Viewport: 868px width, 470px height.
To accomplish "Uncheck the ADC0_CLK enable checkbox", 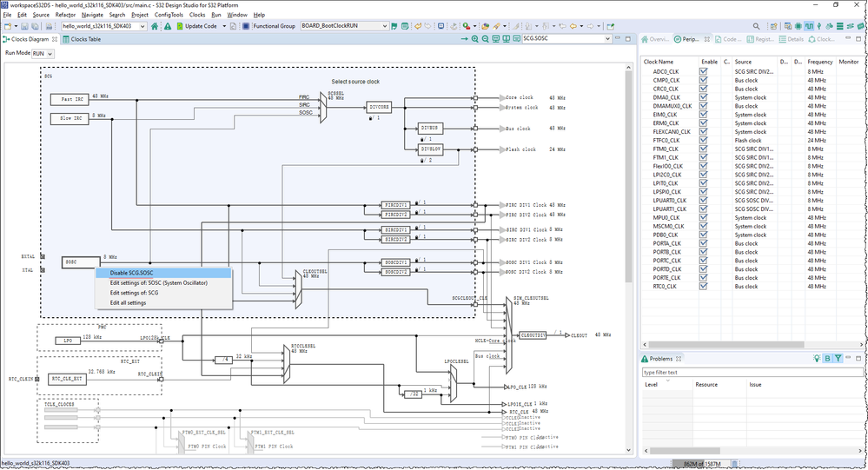I will 704,71.
